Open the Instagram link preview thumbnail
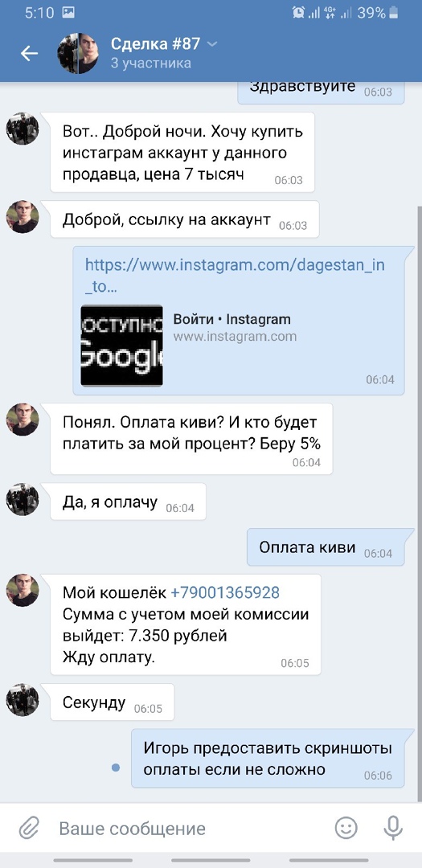 [122, 346]
